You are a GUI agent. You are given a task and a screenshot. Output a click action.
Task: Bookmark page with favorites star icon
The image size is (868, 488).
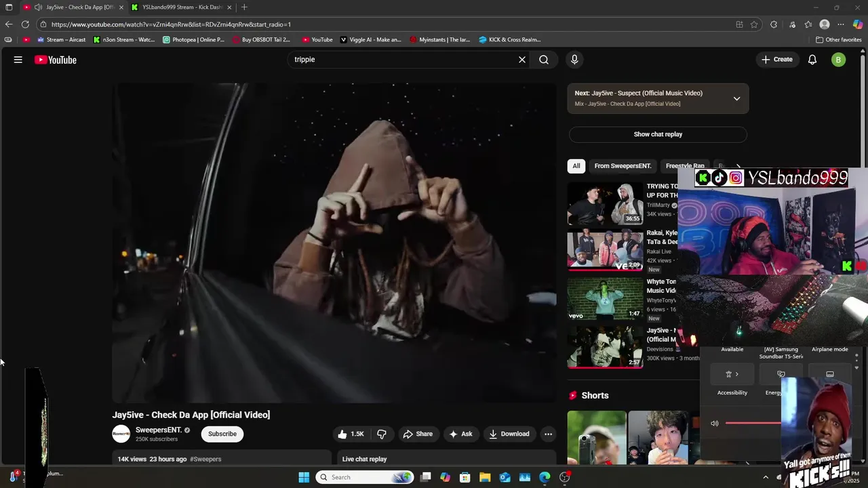point(754,24)
